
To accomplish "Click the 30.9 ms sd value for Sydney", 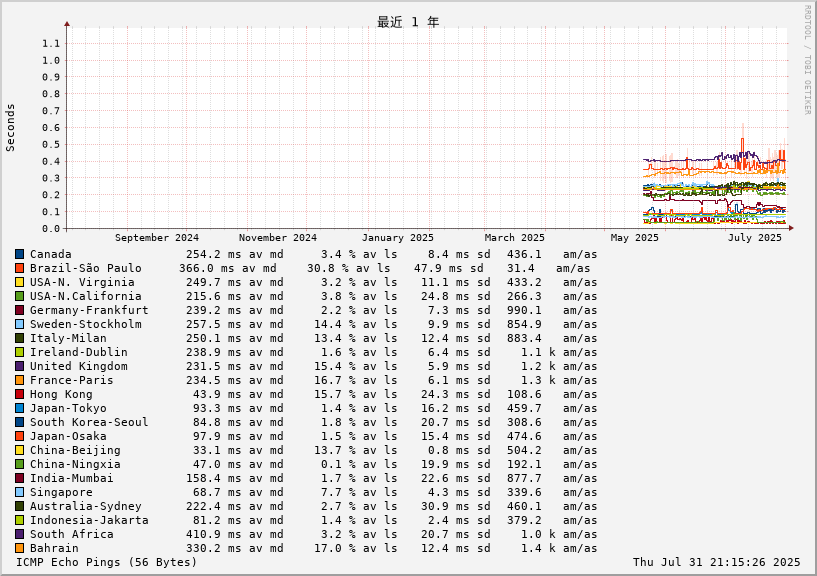I will [x=455, y=507].
